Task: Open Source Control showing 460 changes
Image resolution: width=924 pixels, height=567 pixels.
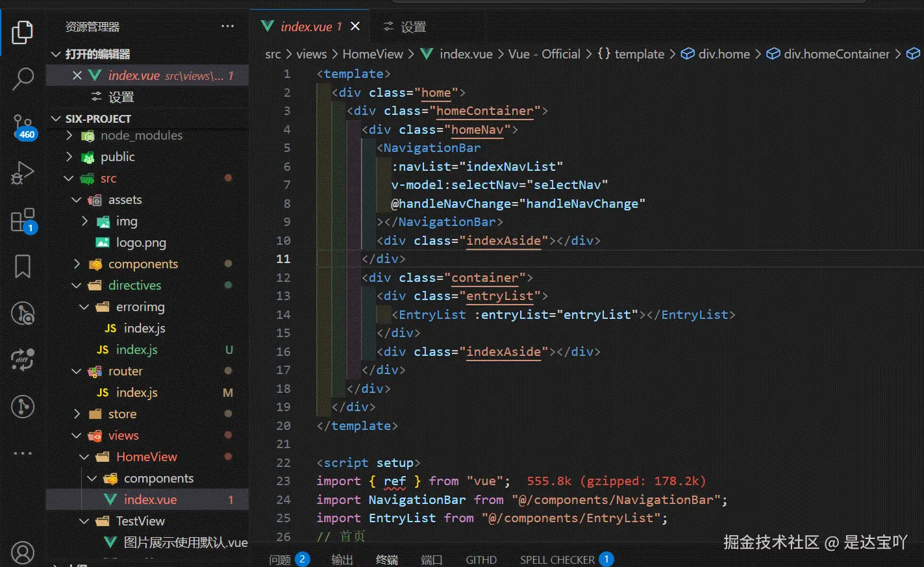Action: 23,125
